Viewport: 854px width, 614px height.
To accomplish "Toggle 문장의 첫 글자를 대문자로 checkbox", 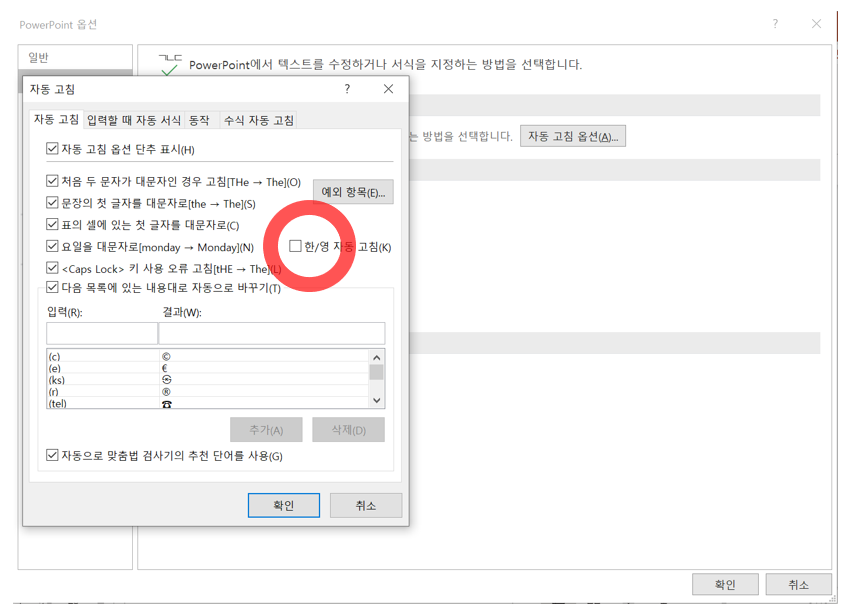I will click(x=52, y=203).
